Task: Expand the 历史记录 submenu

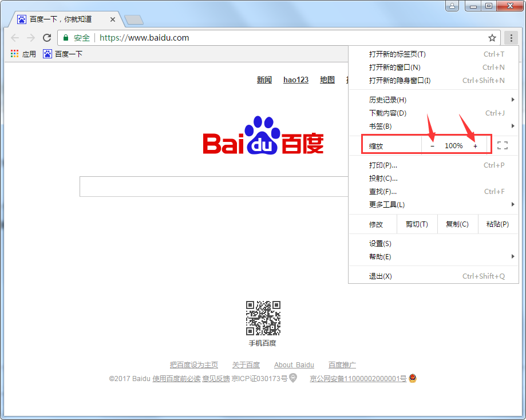Action: click(x=385, y=100)
